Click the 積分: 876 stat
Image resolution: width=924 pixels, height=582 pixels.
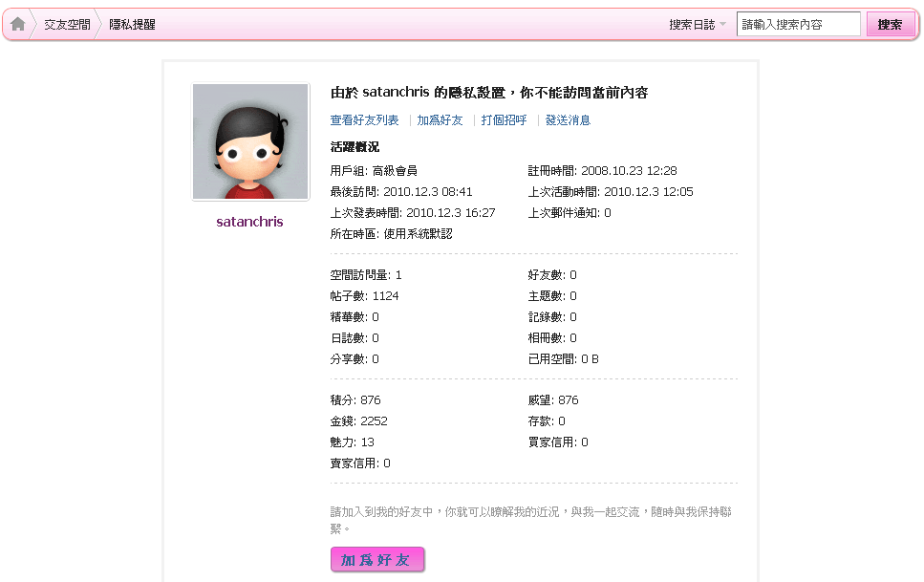[355, 400]
